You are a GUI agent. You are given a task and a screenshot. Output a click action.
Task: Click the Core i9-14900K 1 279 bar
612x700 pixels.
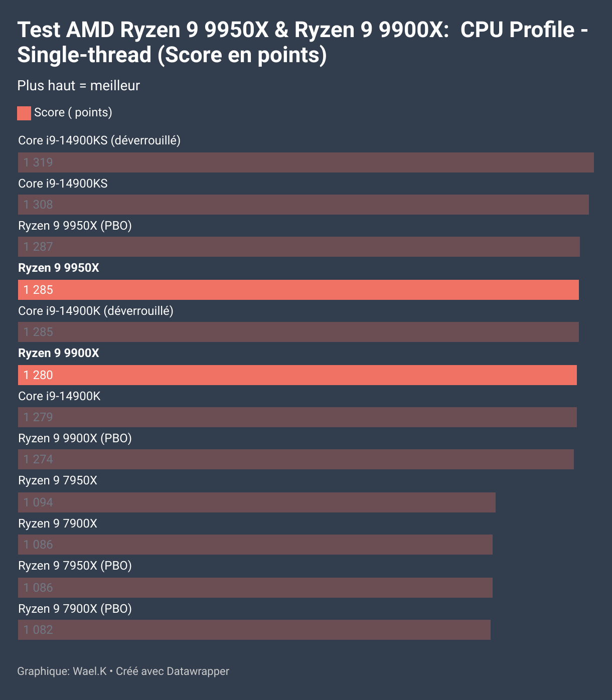[297, 417]
